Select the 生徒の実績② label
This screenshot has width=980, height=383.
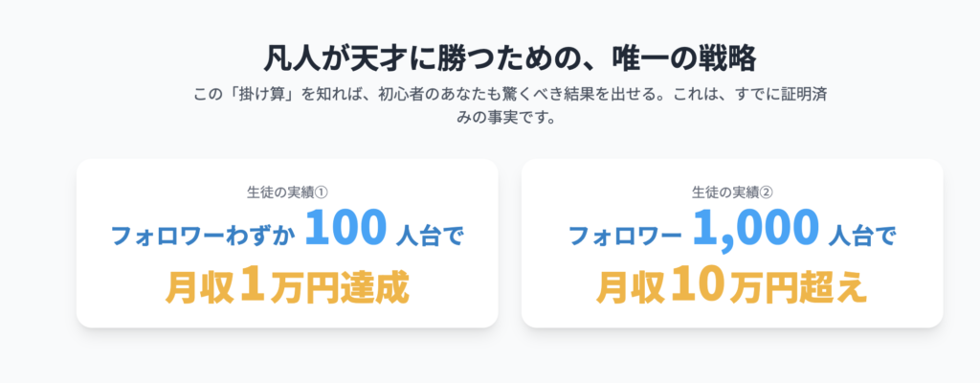point(732,192)
